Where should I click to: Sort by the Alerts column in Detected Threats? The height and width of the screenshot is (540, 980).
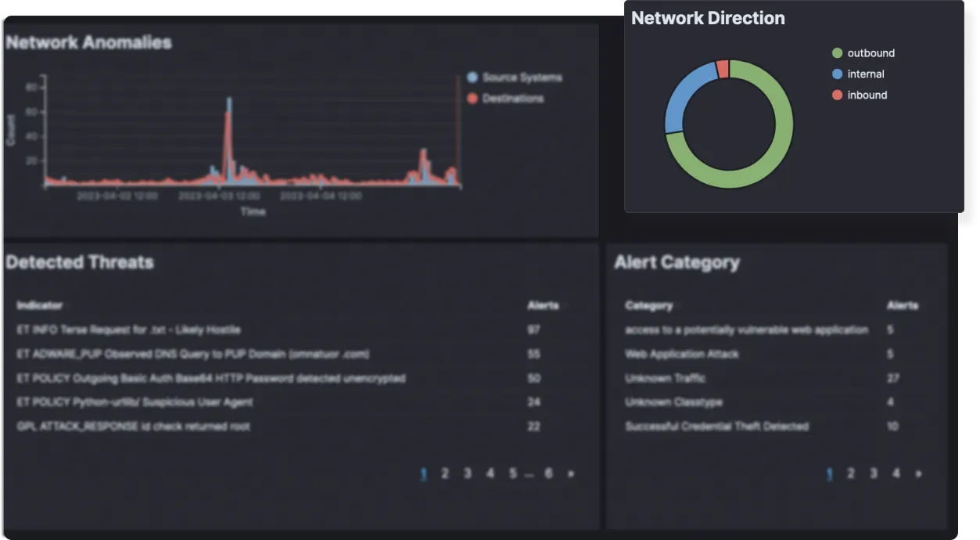tap(543, 305)
